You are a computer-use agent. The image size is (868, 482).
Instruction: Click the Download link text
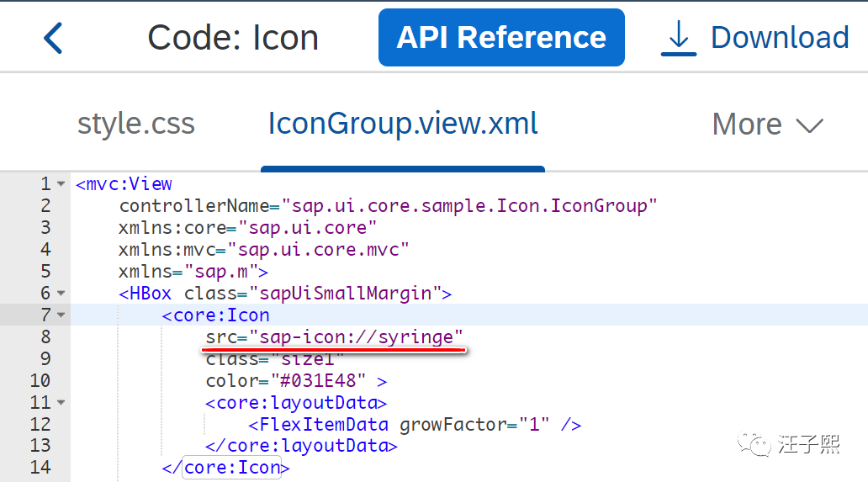(779, 38)
